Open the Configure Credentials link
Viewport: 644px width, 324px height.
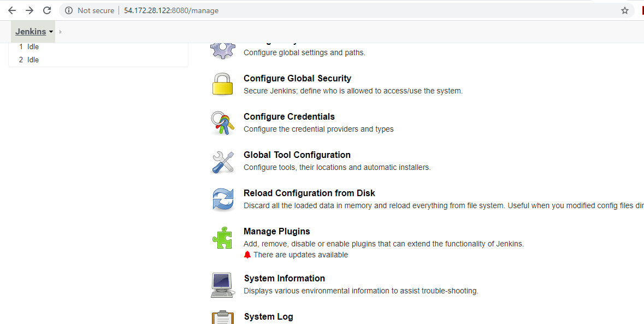point(289,116)
